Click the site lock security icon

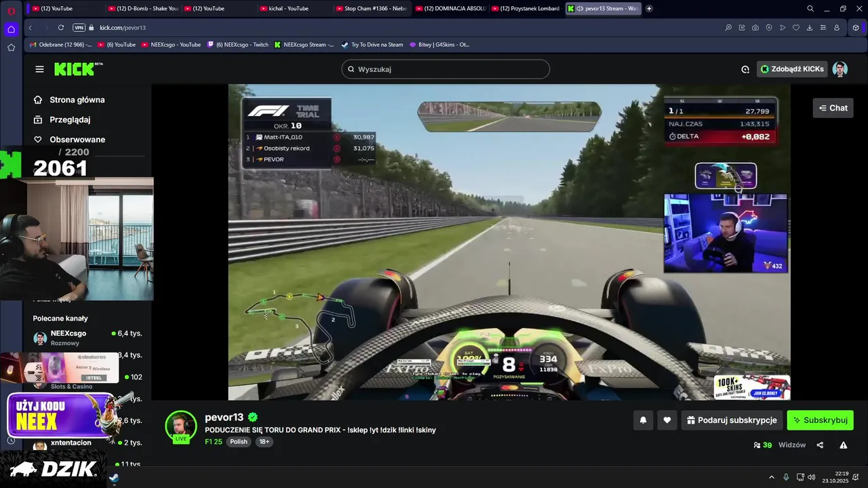pos(92,28)
